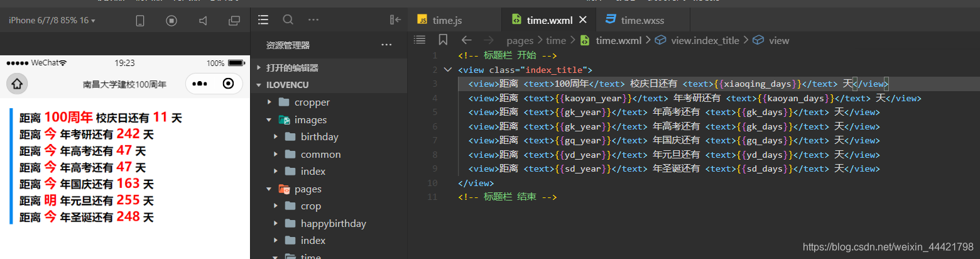Select the view.index_title breadcrumb segment
Screen dimensions: 980x259
[x=697, y=40]
